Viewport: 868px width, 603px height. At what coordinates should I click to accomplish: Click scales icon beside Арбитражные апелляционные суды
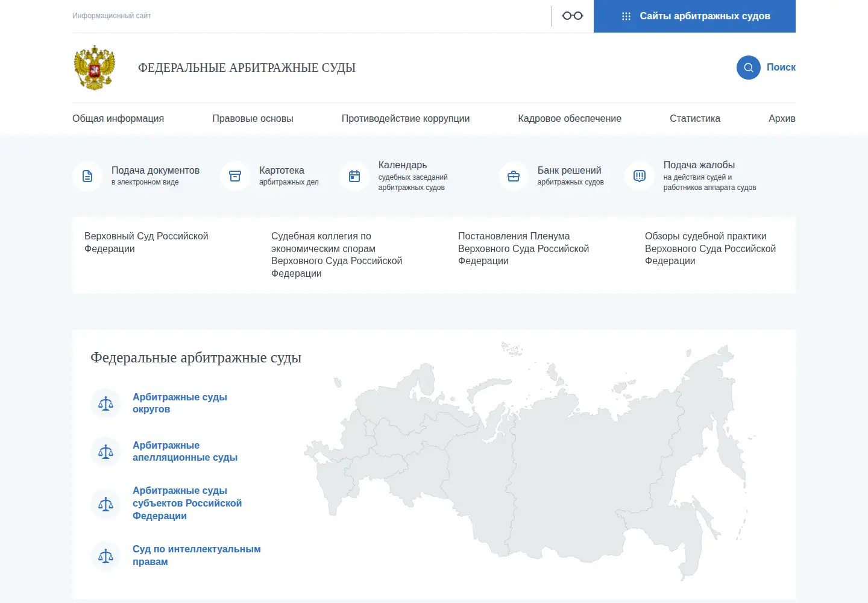pyautogui.click(x=105, y=452)
